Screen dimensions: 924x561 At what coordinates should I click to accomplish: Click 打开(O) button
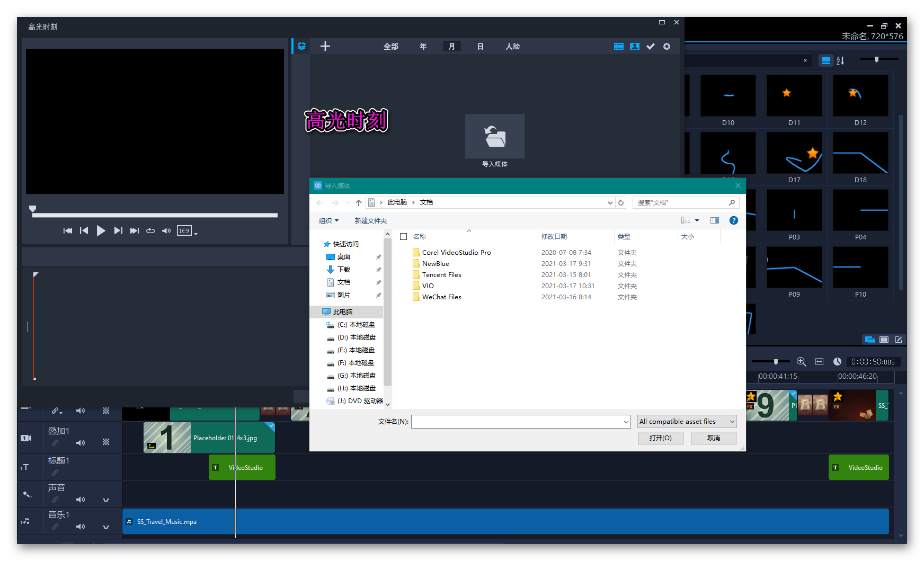click(661, 438)
